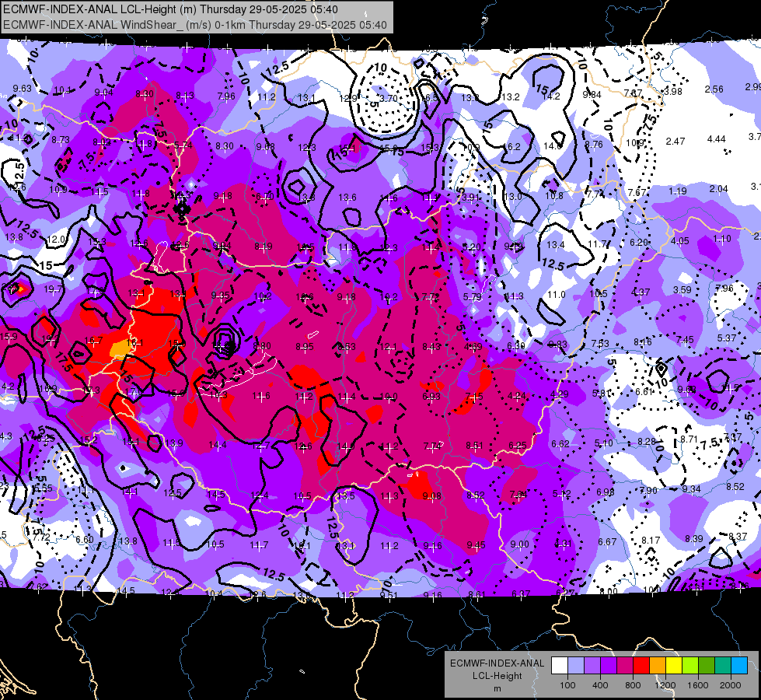Click the 800 tick label in the legend
This screenshot has width=761, height=700.
click(x=633, y=685)
